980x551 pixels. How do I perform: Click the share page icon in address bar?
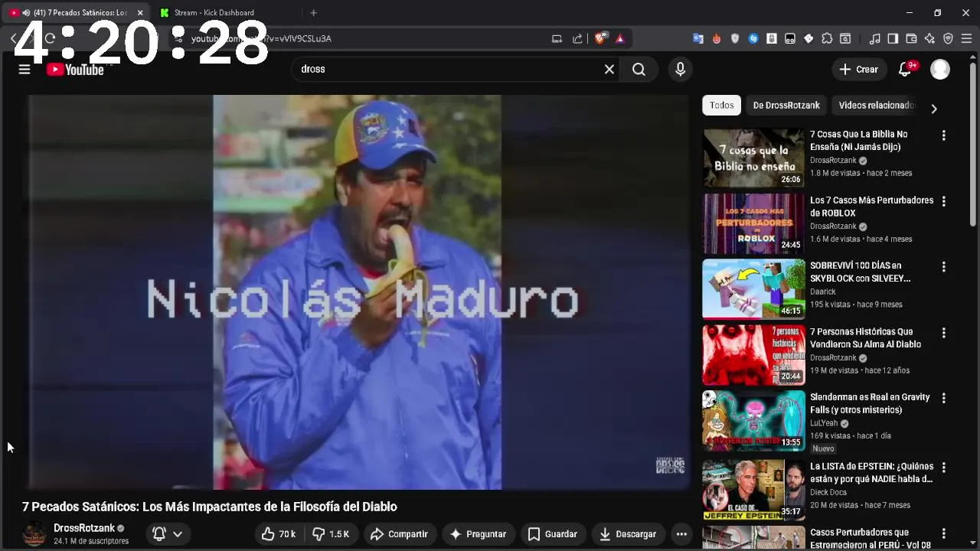point(577,39)
